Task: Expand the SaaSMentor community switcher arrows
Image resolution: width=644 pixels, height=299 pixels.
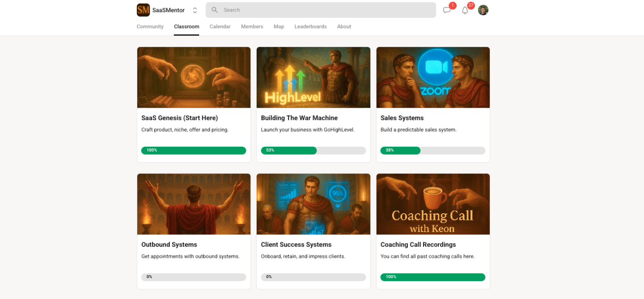Action: (195, 10)
